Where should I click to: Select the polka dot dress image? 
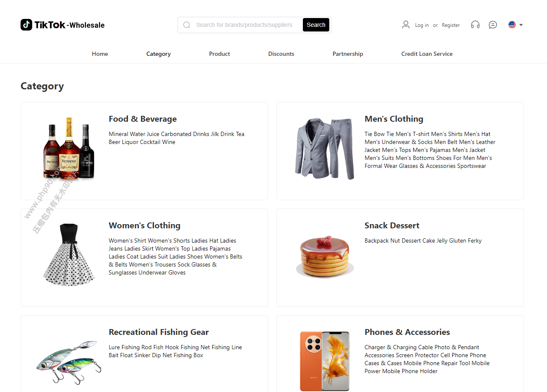(69, 255)
